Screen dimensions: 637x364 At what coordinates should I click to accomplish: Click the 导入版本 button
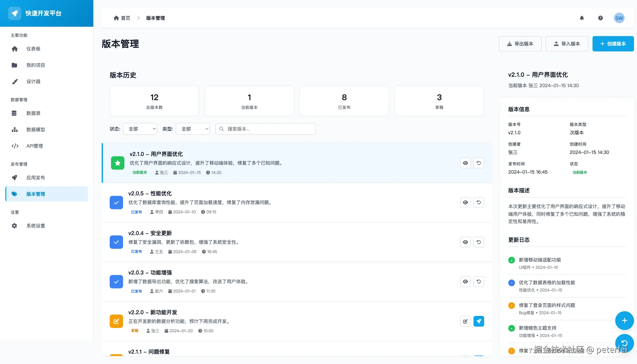(x=567, y=44)
